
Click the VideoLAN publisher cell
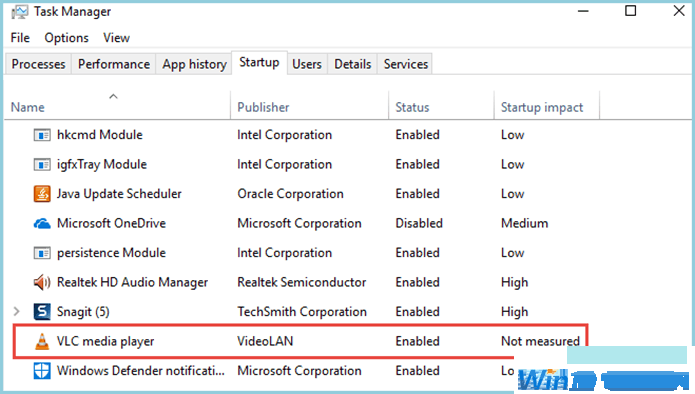pos(265,341)
